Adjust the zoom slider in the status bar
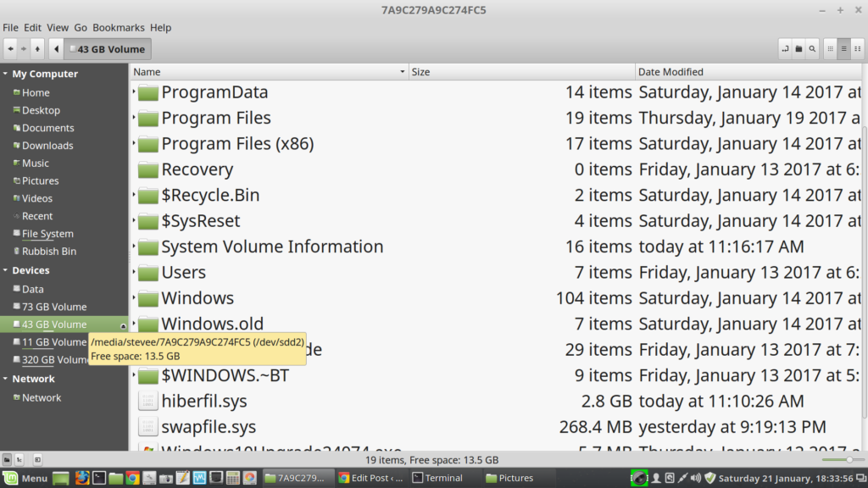This screenshot has width=868, height=488. pyautogui.click(x=849, y=459)
